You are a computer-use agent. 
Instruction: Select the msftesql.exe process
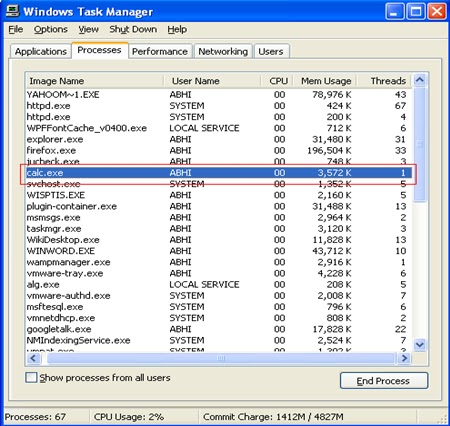point(219,307)
